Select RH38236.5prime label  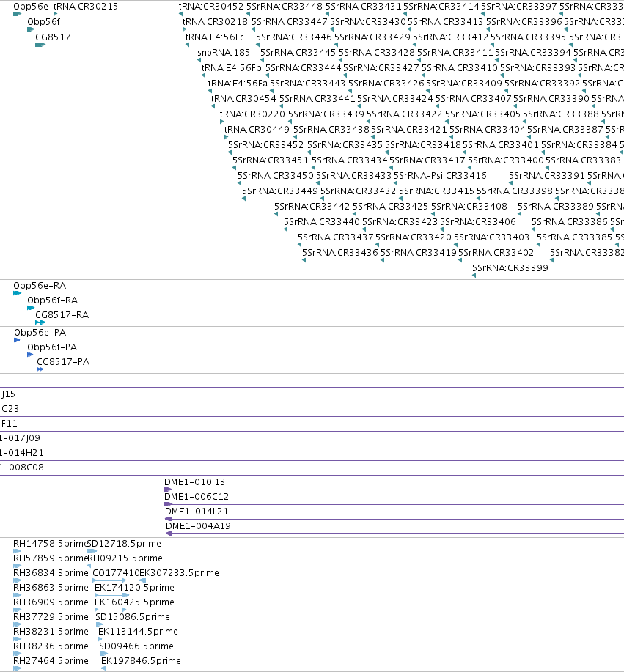pos(51,646)
